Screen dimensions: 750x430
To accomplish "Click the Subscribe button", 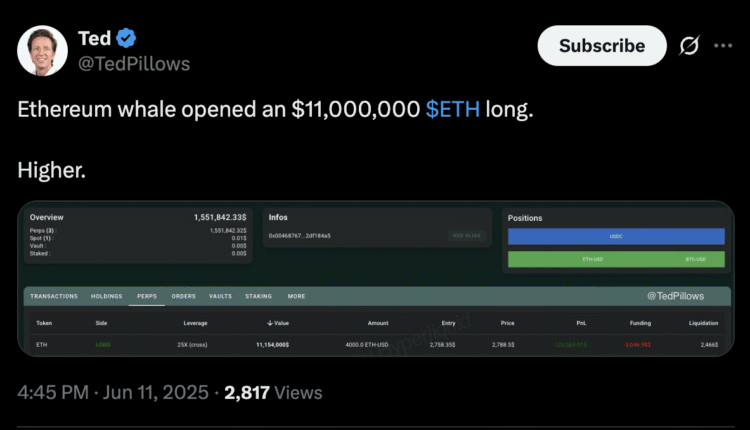I will coord(601,46).
